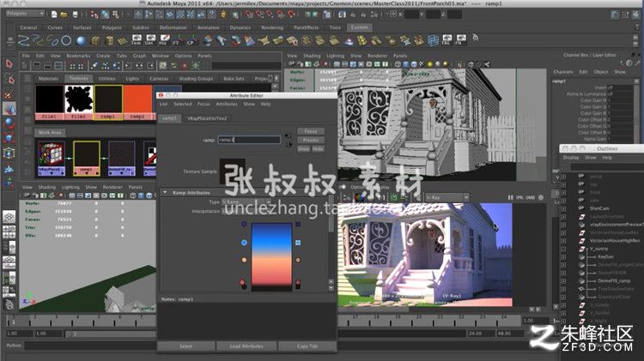Click the ramp name input field

point(249,140)
